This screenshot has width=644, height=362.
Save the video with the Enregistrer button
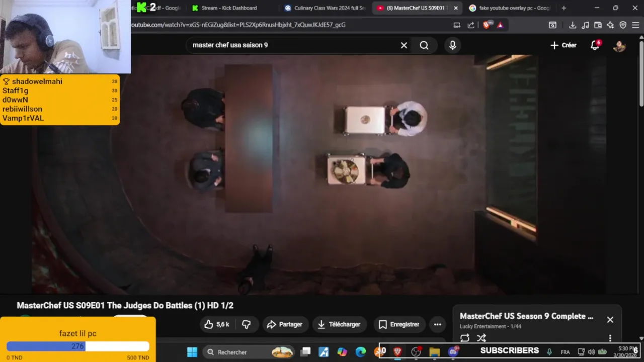(x=399, y=324)
